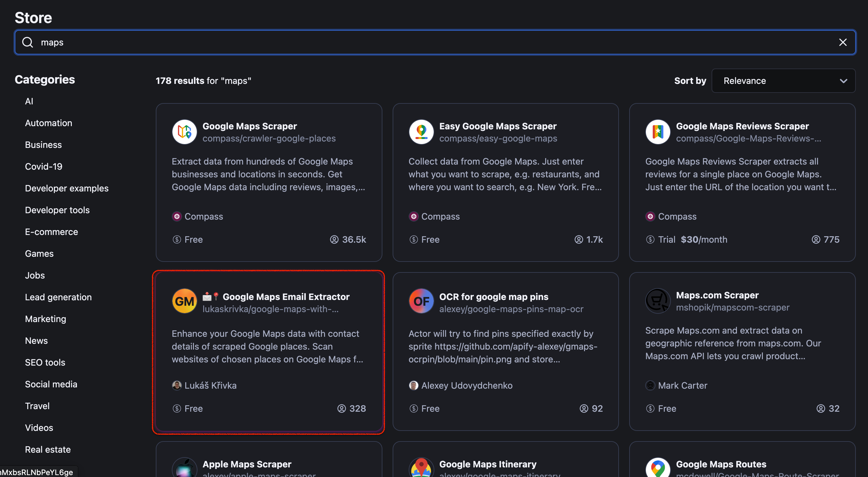Select the Google Maps Reviews Scraper icon

(657, 132)
